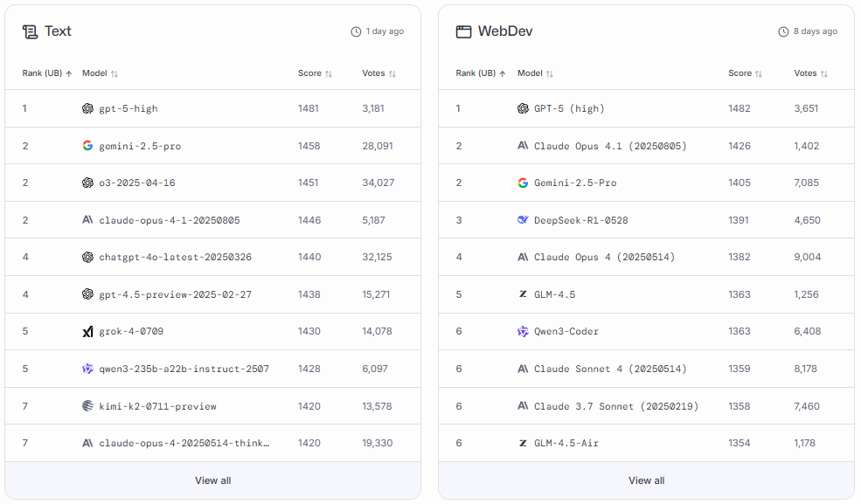Select GLM-4.5-Air model name

click(x=566, y=443)
